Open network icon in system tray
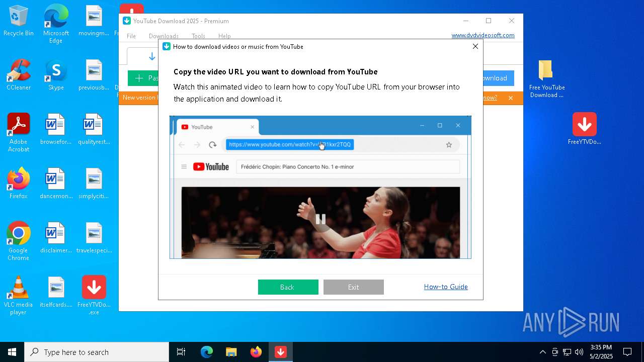The image size is (644, 362). (x=567, y=352)
